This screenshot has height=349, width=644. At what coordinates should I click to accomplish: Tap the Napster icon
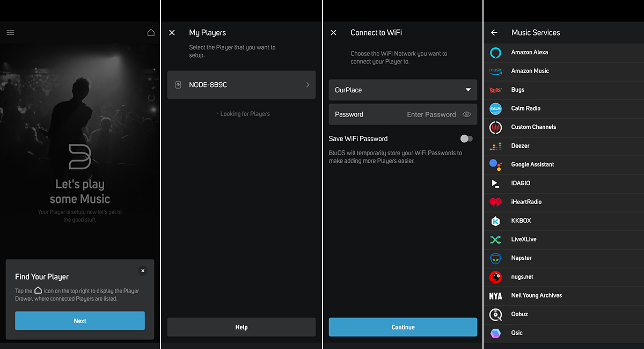(495, 258)
